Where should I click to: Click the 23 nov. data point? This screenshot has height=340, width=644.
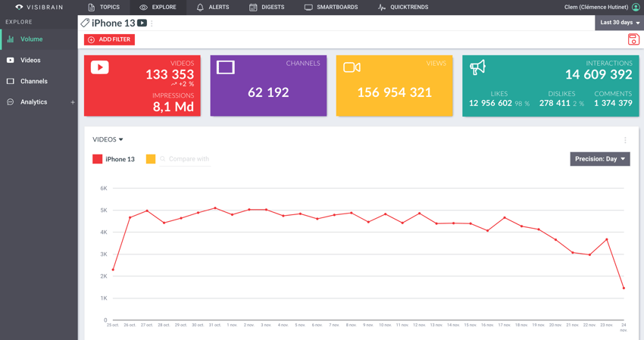coord(607,239)
